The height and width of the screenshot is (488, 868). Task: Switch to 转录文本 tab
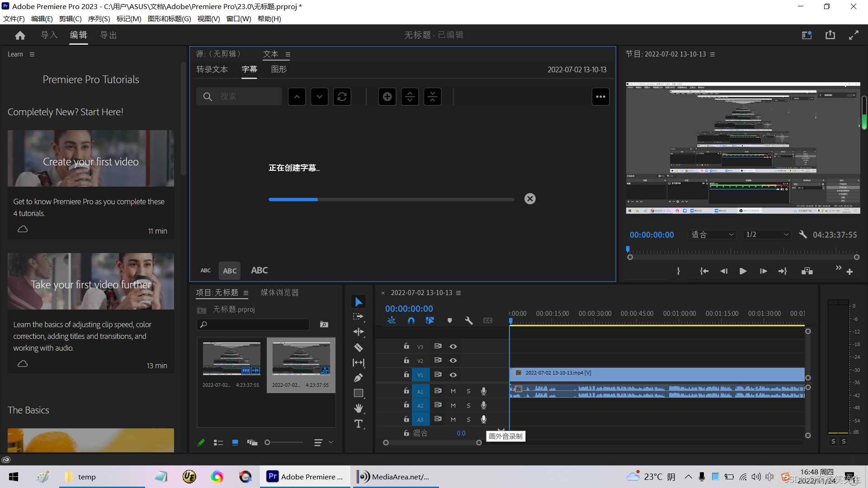click(212, 70)
